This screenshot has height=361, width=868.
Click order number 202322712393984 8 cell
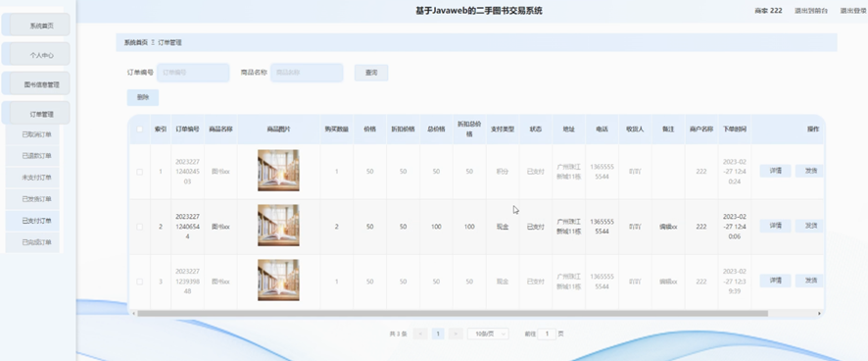[187, 282]
